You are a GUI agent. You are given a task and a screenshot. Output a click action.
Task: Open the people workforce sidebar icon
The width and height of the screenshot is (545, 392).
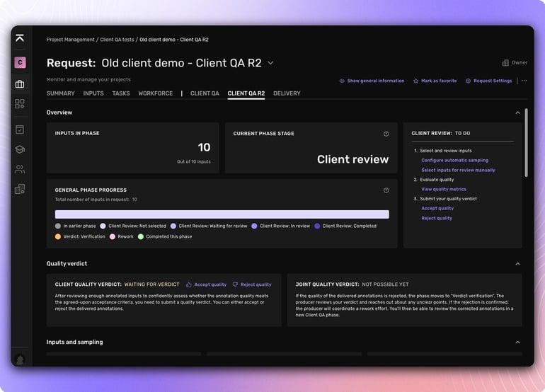[20, 169]
